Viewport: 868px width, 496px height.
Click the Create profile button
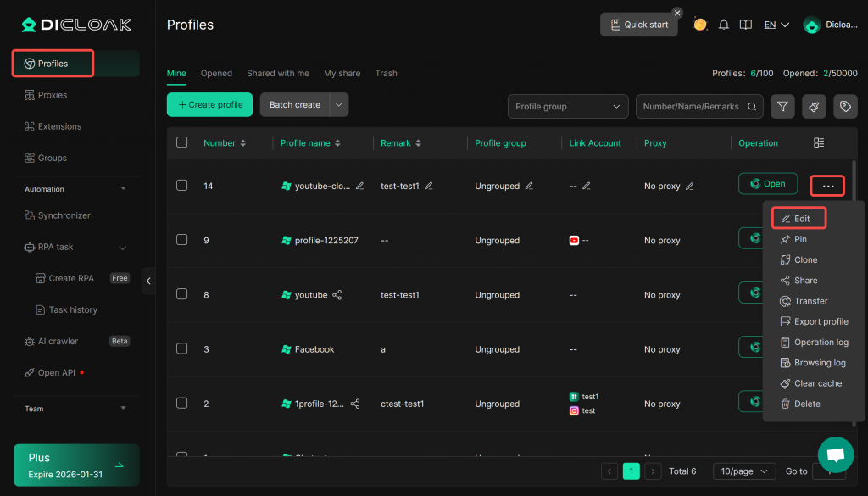click(x=209, y=105)
